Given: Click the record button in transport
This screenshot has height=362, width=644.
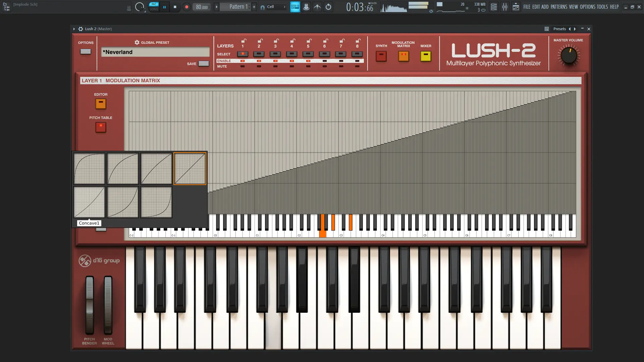Looking at the screenshot, I should point(186,7).
